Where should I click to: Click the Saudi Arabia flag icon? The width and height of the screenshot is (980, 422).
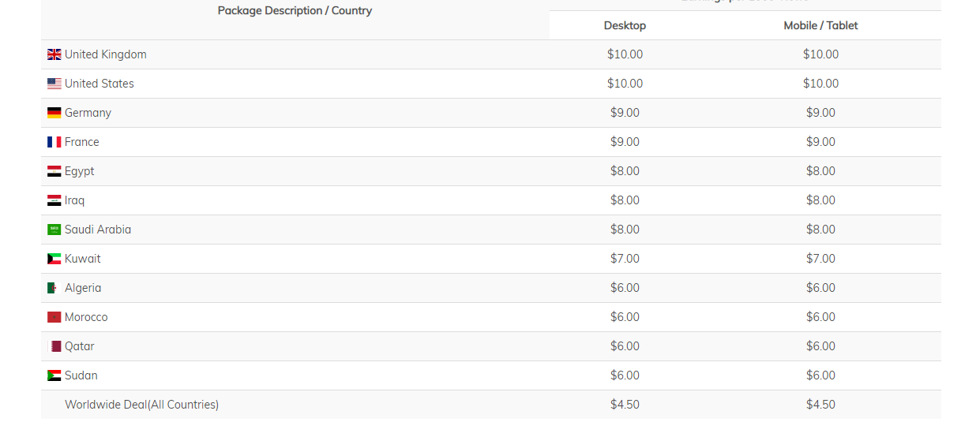coord(54,230)
